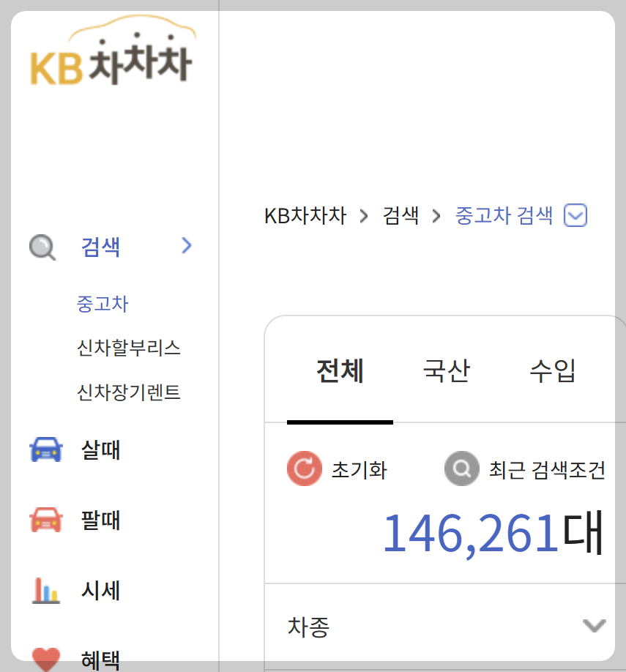The width and height of the screenshot is (626, 672).
Task: Open the 중고차 menu item
Action: (103, 303)
